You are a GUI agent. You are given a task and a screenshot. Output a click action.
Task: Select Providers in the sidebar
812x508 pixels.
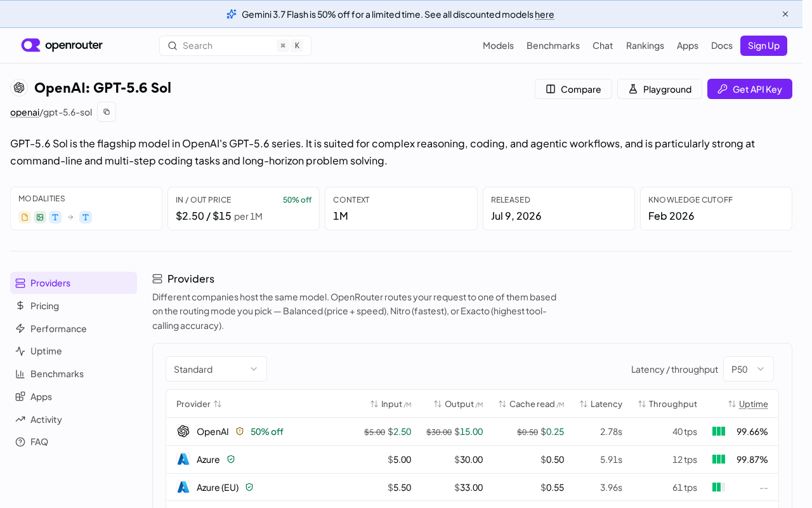click(74, 283)
